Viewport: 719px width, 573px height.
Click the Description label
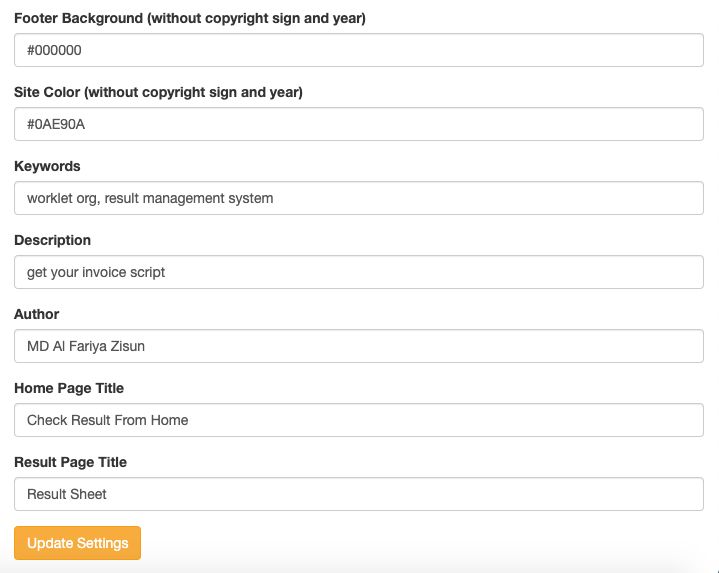(x=52, y=240)
